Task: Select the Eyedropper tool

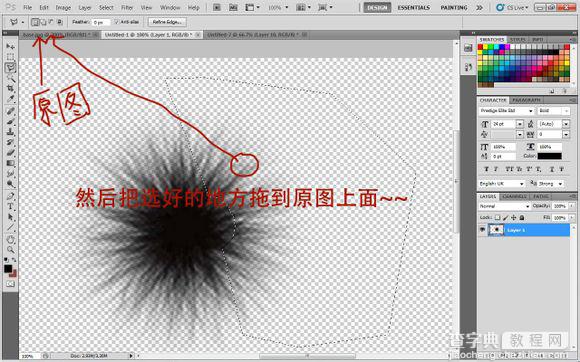Action: coord(10,99)
